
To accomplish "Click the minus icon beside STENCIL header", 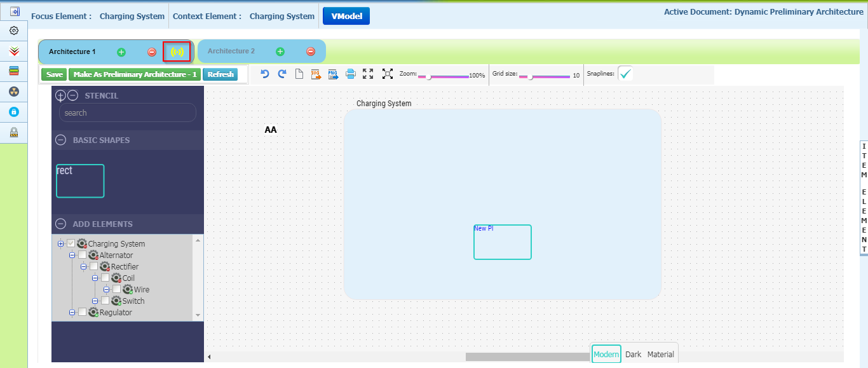I will click(x=72, y=96).
